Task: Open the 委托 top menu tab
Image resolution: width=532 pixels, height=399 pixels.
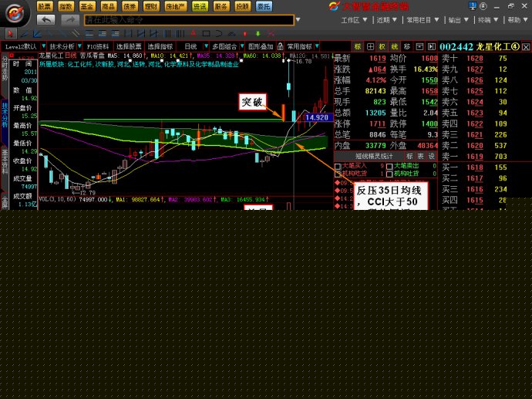Action: [x=264, y=6]
